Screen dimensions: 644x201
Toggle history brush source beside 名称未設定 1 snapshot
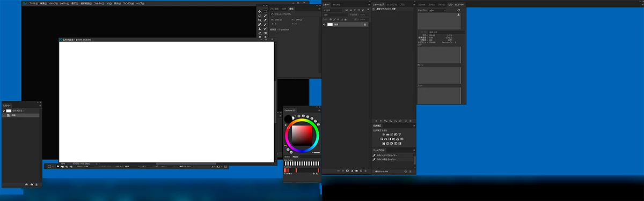click(4, 110)
